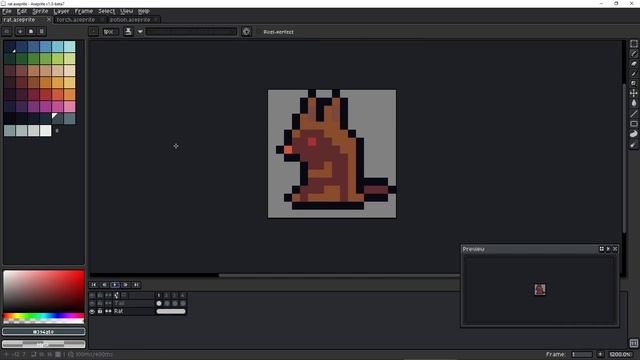Play animation in the Preview window
This screenshot has height=360, width=640.
click(x=608, y=249)
